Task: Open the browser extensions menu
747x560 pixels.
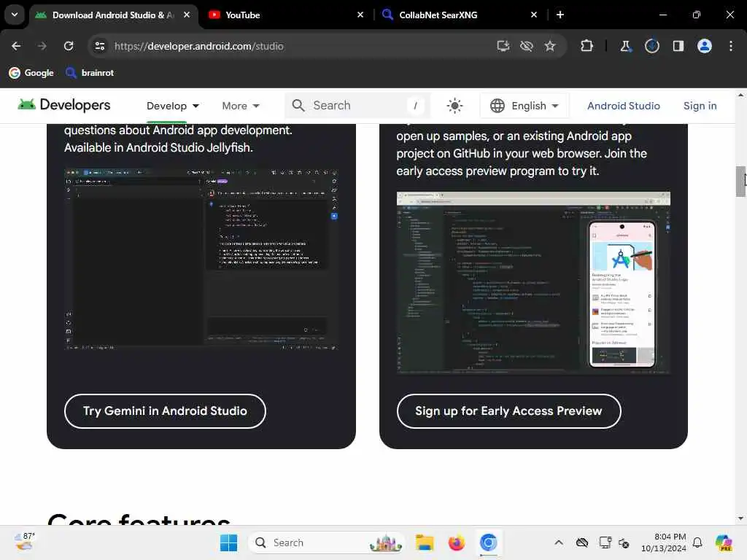Action: click(x=587, y=46)
